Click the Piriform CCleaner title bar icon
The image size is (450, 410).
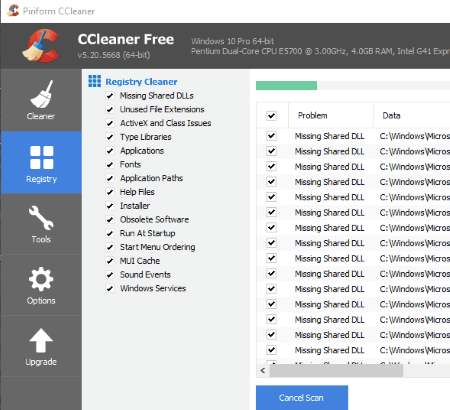(x=13, y=11)
